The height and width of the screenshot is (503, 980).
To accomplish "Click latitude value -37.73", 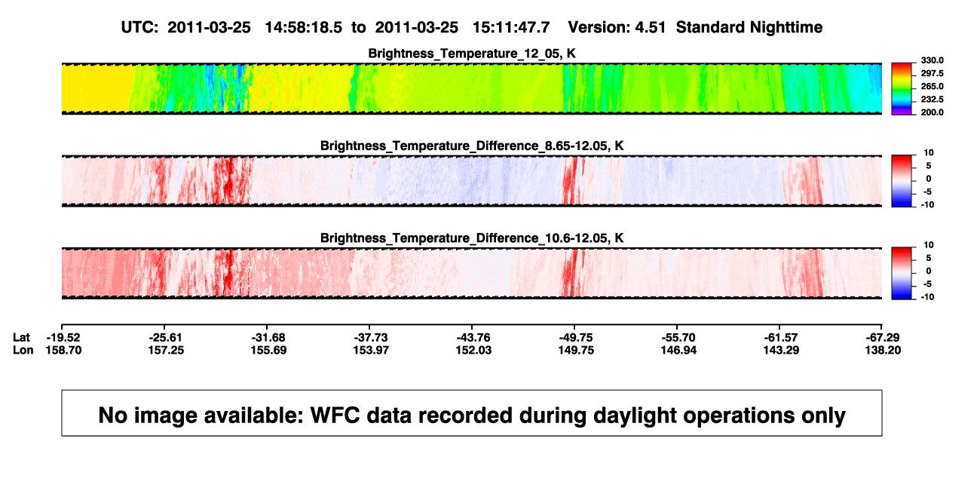I will [x=370, y=337].
